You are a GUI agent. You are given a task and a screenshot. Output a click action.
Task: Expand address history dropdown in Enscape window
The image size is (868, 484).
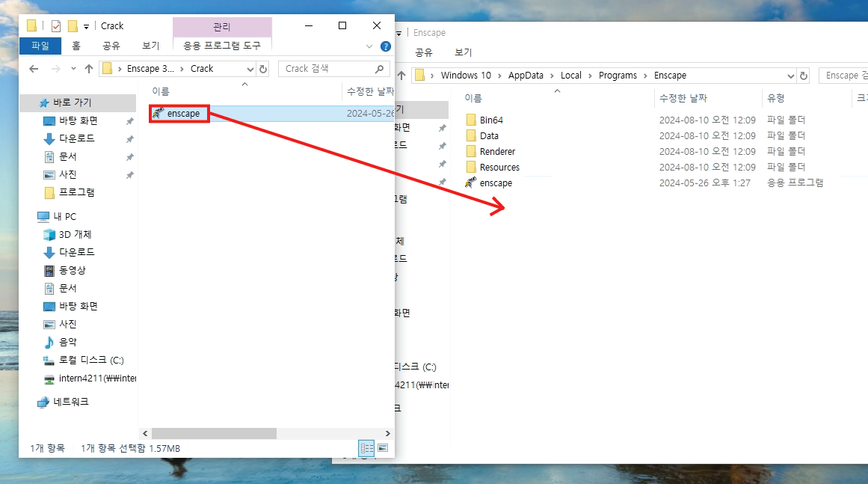pyautogui.click(x=790, y=76)
